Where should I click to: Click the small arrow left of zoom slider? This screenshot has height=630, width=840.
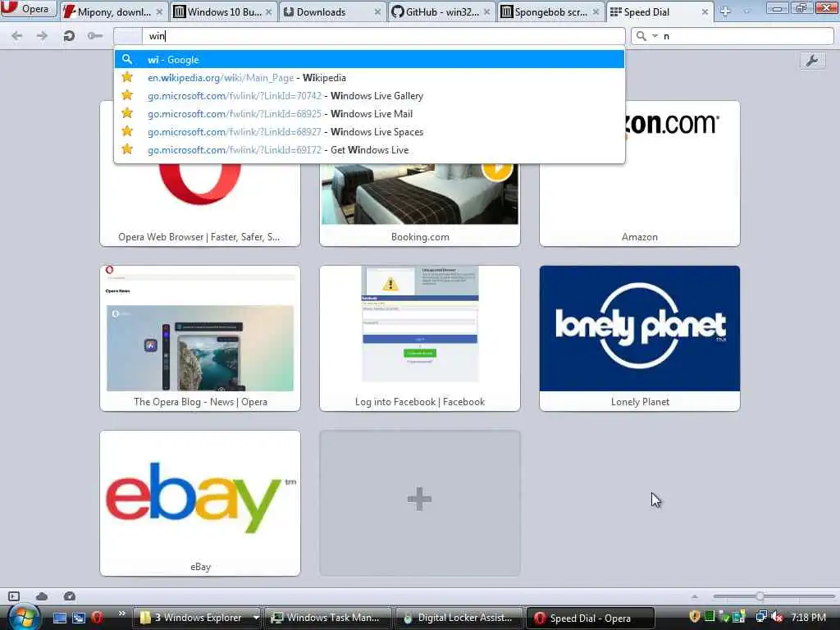[694, 596]
